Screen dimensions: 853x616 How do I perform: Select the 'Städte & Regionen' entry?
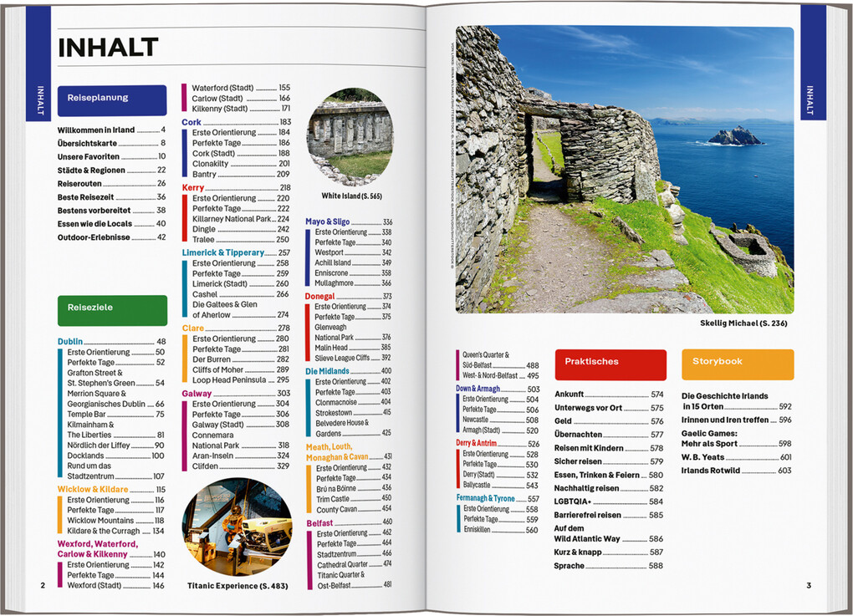pos(111,171)
